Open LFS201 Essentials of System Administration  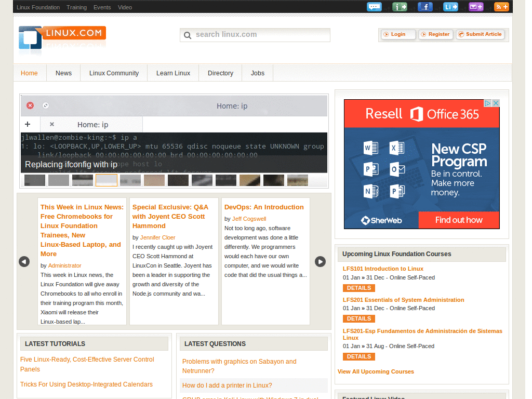click(x=403, y=300)
